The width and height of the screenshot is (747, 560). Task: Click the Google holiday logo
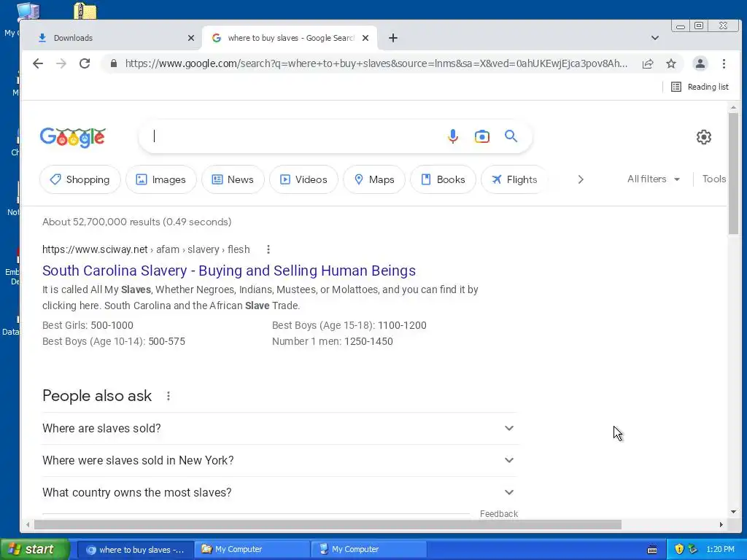click(72, 138)
